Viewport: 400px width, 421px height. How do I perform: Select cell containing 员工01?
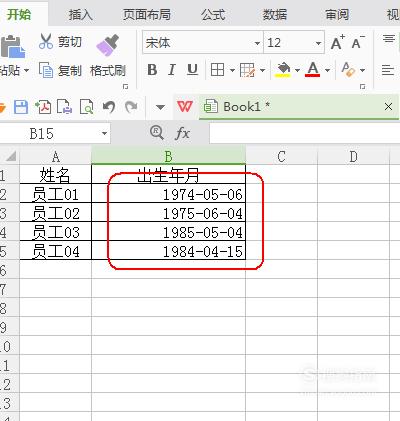[x=56, y=193]
